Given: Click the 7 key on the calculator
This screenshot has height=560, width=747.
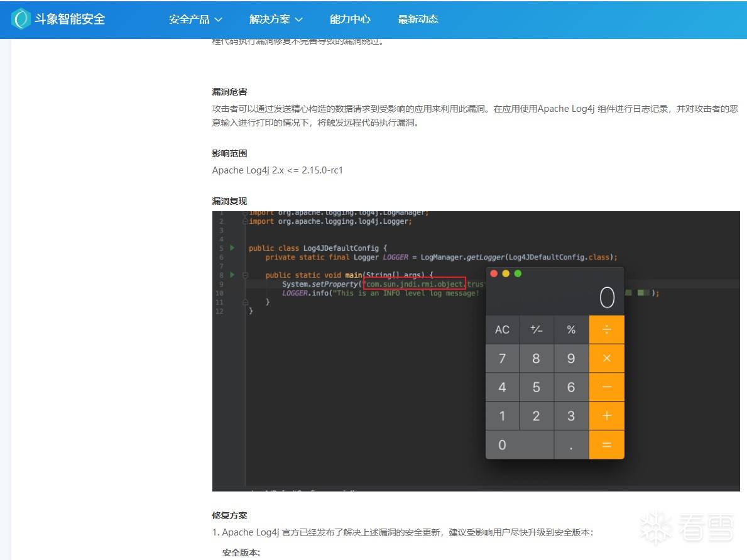Looking at the screenshot, I should (502, 358).
